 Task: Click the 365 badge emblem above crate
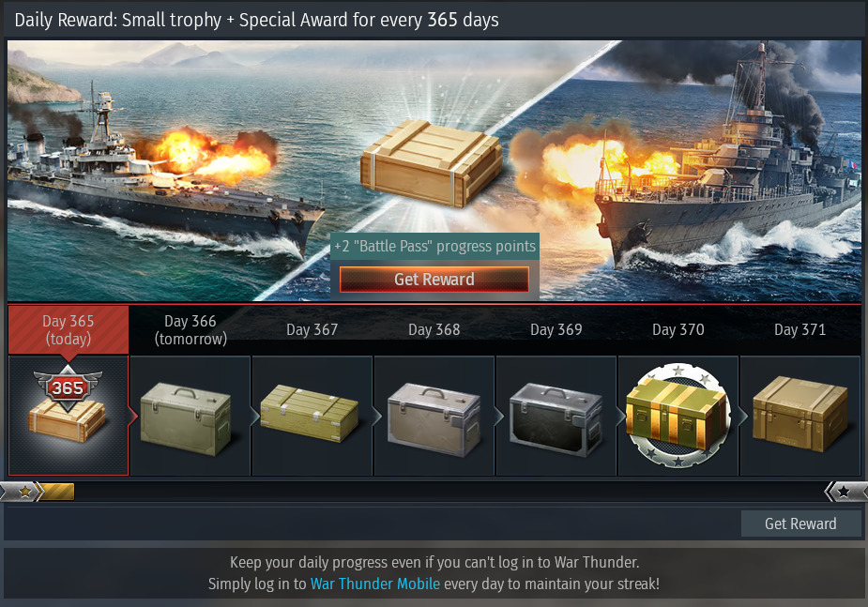point(68,387)
